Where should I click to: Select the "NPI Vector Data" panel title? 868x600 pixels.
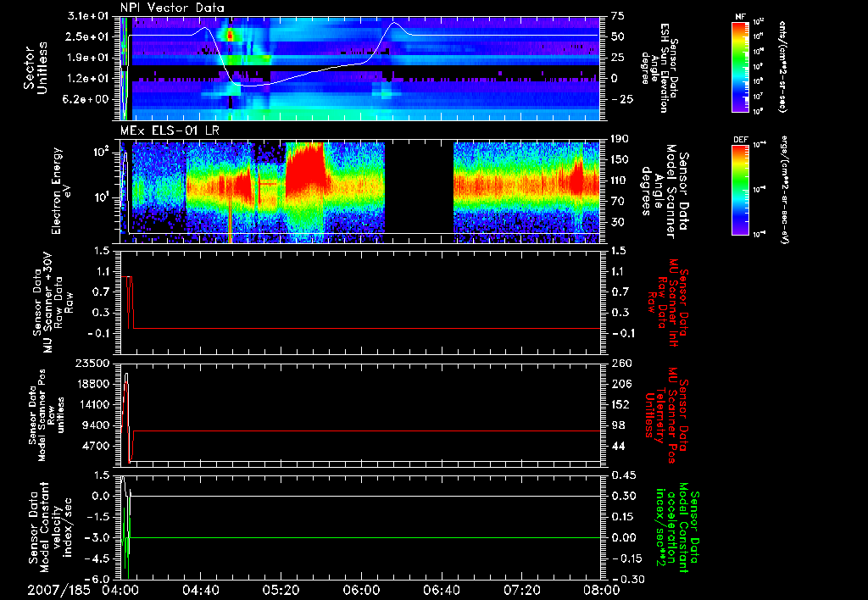[x=172, y=8]
